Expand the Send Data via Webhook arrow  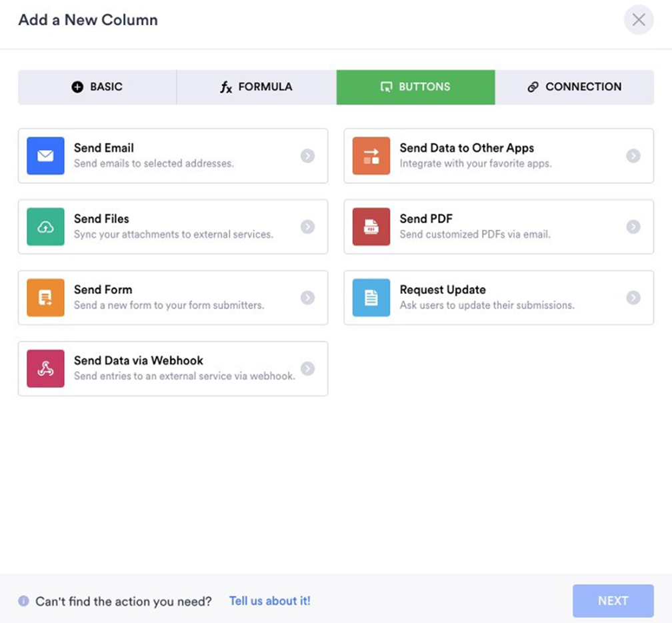click(307, 368)
